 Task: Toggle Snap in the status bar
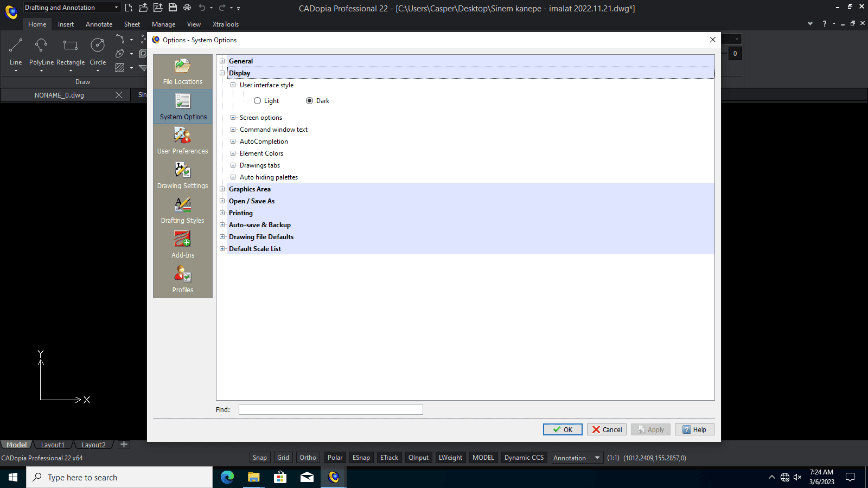pyautogui.click(x=260, y=458)
